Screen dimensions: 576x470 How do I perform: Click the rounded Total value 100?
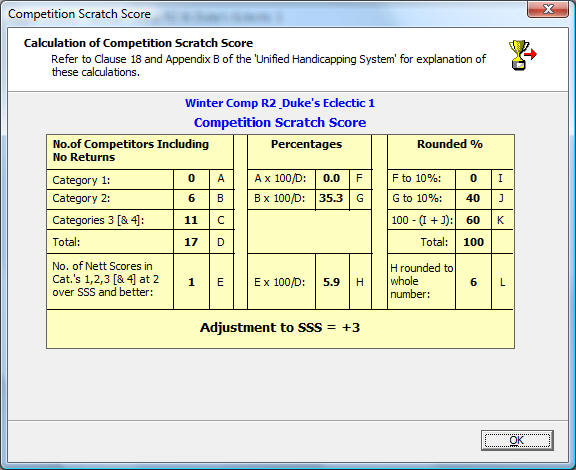pos(473,242)
